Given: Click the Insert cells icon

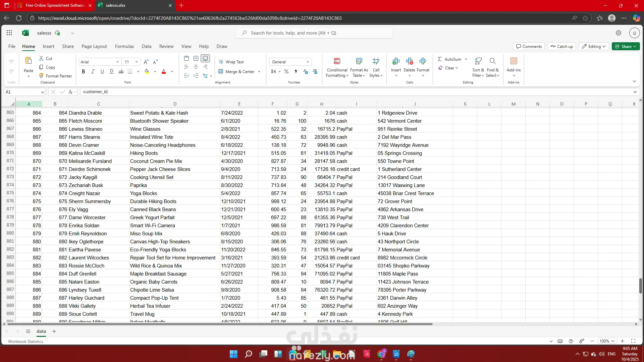Looking at the screenshot, I should (396, 61).
